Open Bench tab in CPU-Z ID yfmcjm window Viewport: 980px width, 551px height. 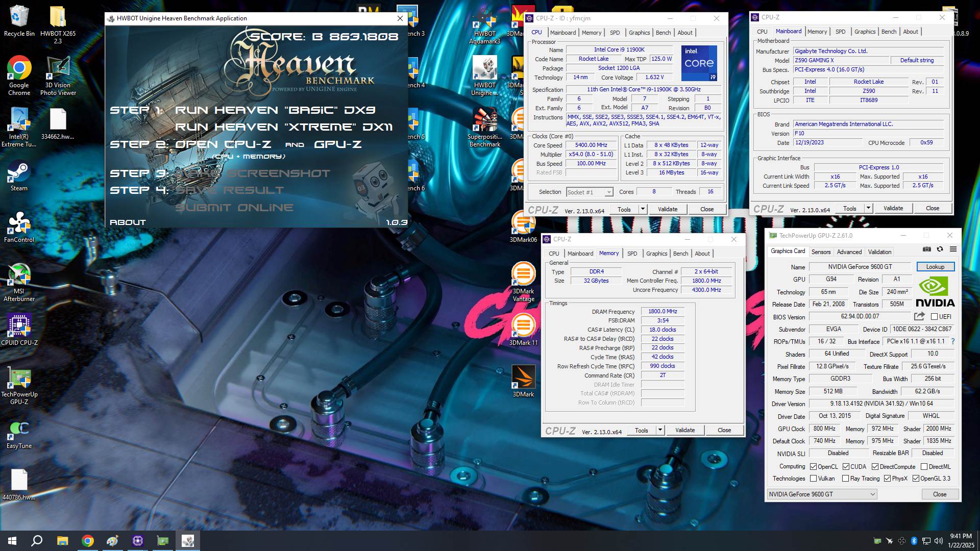[663, 33]
